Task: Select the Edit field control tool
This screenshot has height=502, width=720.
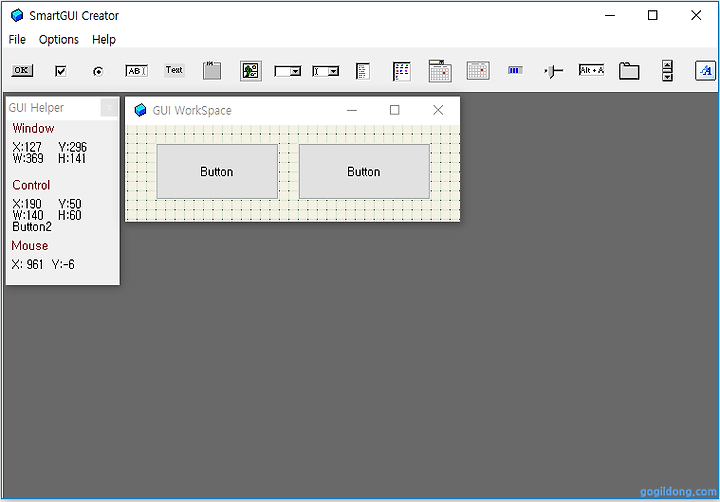Action: point(136,71)
